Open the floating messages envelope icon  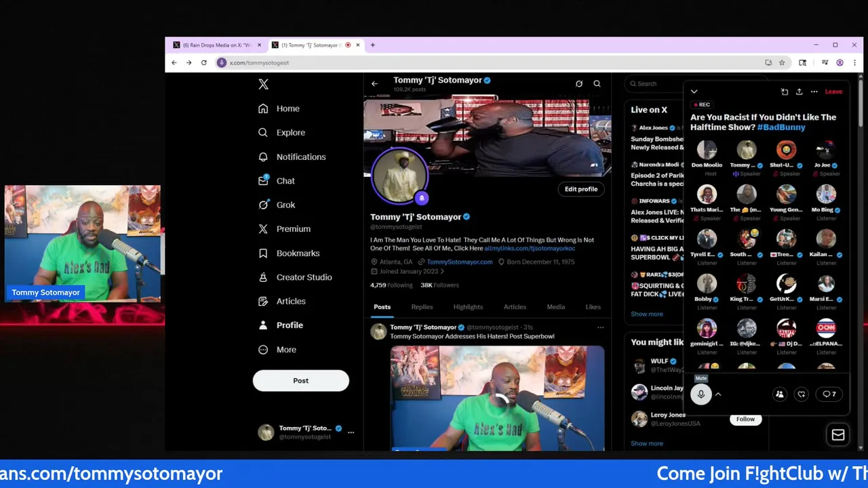click(x=838, y=435)
